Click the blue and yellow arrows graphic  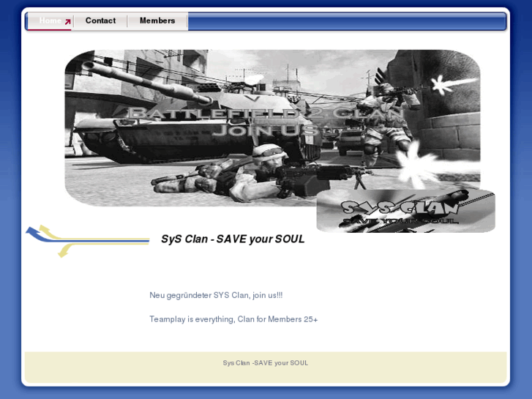[88, 240]
